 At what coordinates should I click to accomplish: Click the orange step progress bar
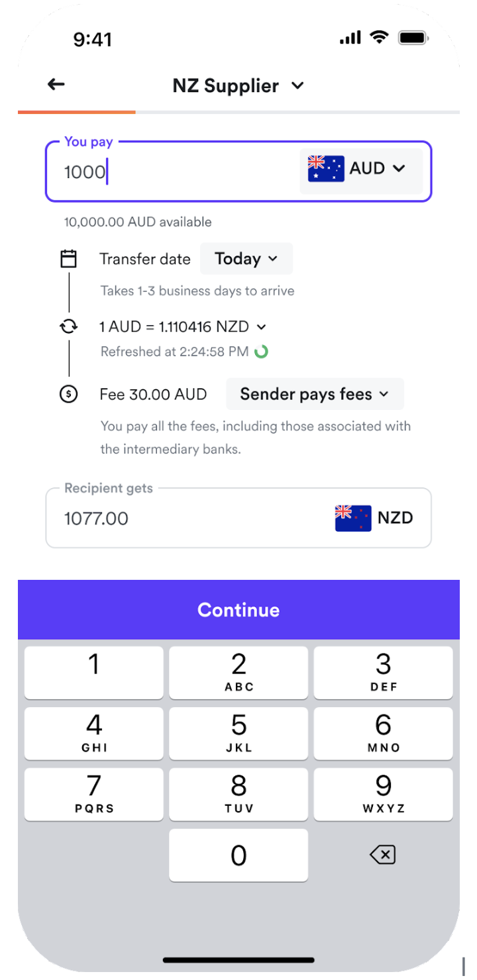pos(77,113)
